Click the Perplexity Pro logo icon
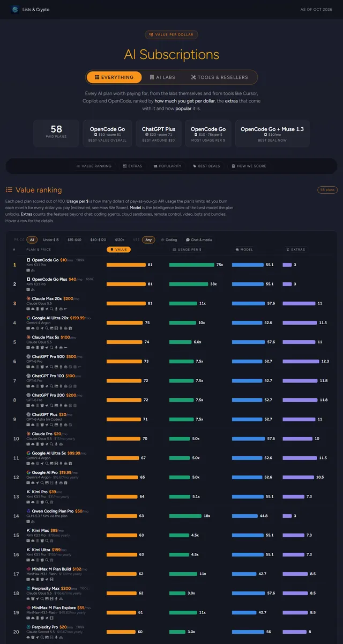Image resolution: width=343 pixels, height=644 pixels. [28, 627]
